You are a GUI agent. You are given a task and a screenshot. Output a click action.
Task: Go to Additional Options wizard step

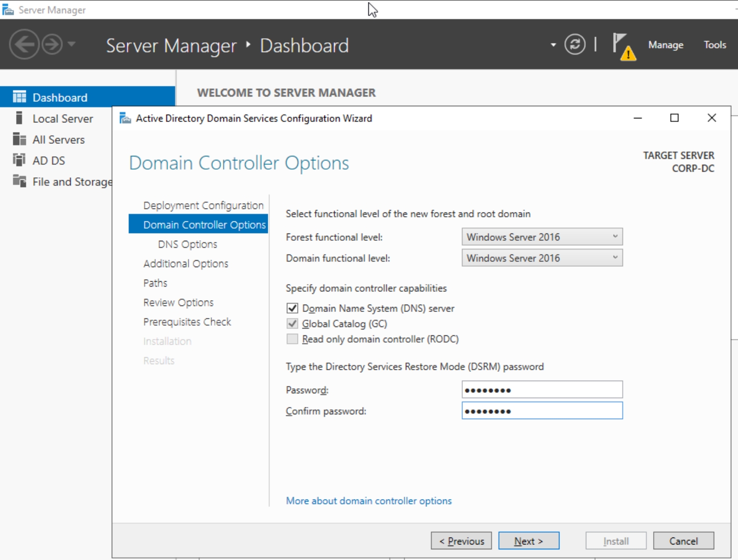tap(186, 264)
